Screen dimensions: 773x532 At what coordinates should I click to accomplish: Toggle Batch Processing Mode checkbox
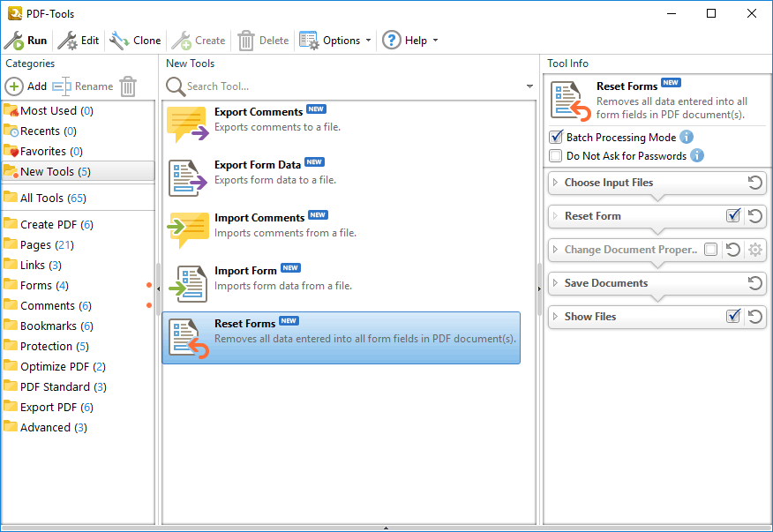click(556, 137)
